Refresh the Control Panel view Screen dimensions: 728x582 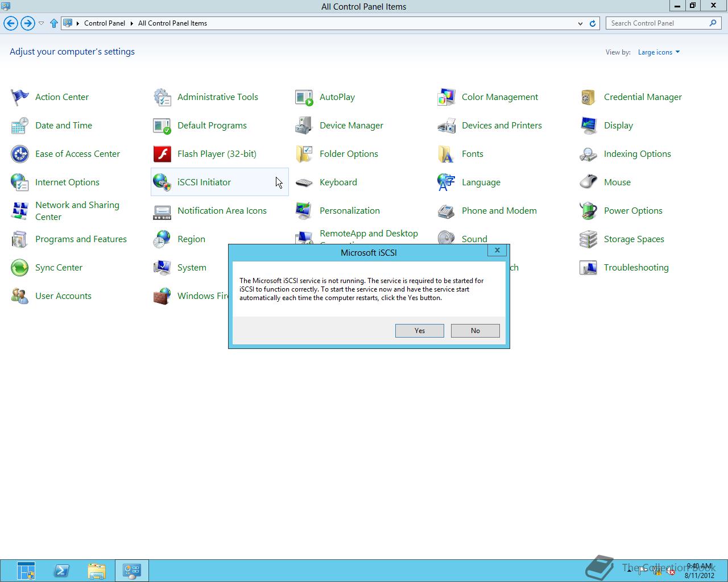point(593,23)
